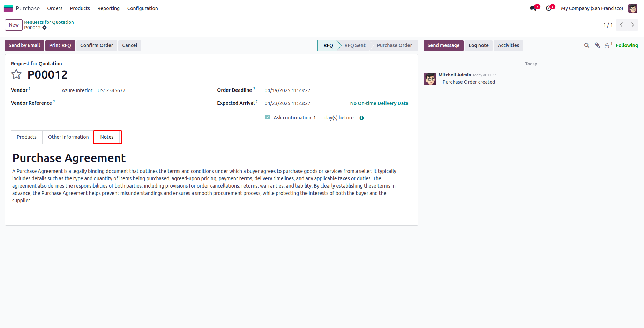Viewport: 644px width, 328px height.
Task: Click the Mitchell Admin user avatar
Action: click(x=632, y=8)
